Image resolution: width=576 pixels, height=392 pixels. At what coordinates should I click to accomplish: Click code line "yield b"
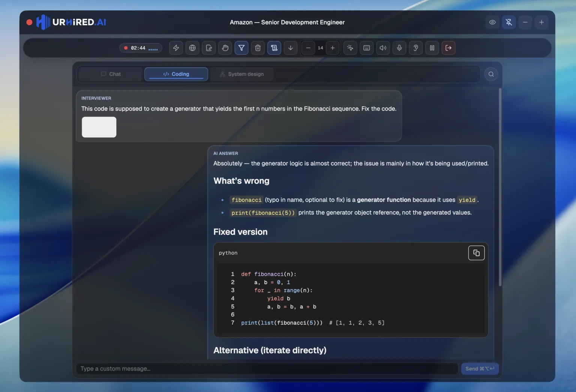coord(279,299)
